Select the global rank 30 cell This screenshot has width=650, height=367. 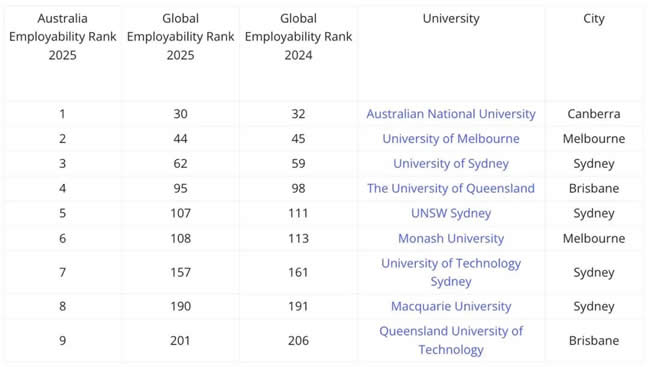pyautogui.click(x=180, y=114)
